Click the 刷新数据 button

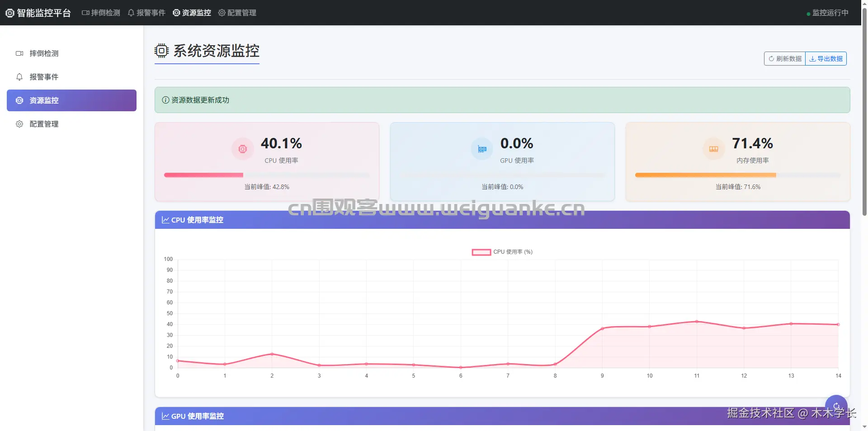[785, 59]
